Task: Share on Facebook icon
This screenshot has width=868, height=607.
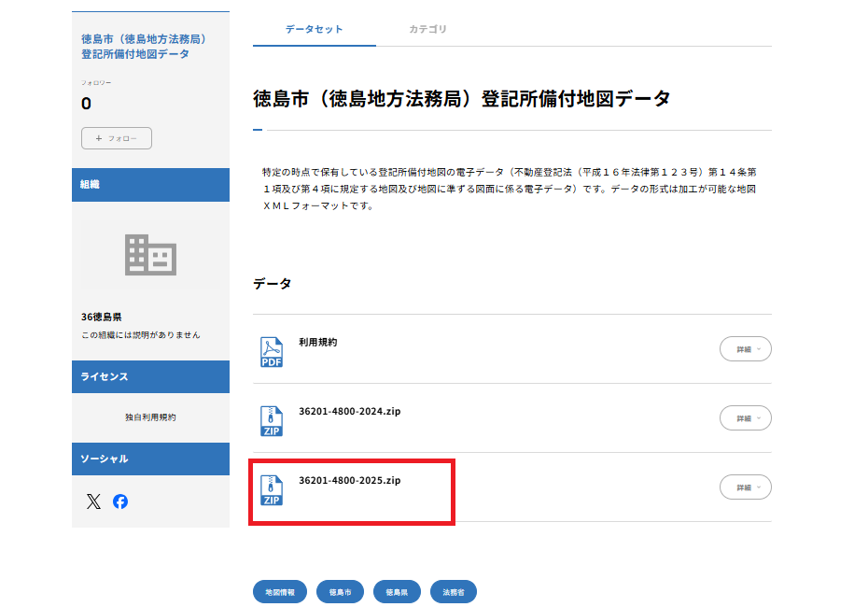Action: [x=120, y=501]
